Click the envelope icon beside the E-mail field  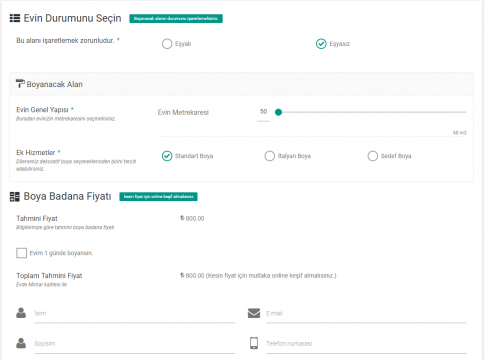[254, 313]
